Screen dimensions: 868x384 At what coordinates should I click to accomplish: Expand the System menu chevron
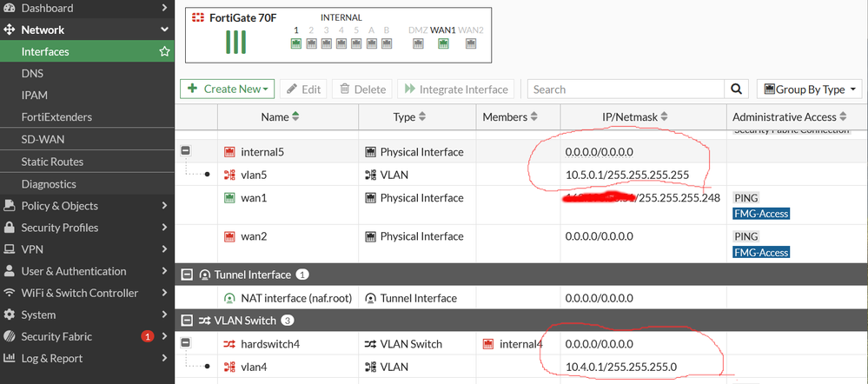tap(164, 314)
